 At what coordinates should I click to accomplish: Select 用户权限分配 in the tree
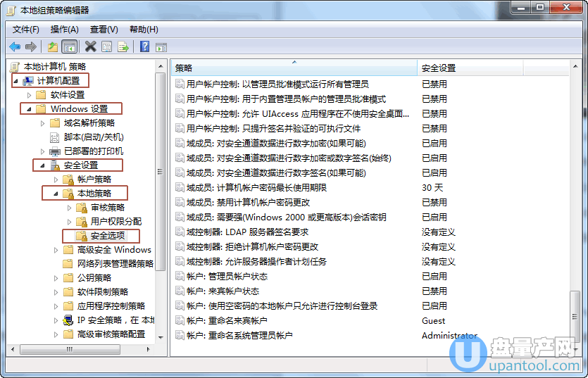click(x=115, y=222)
